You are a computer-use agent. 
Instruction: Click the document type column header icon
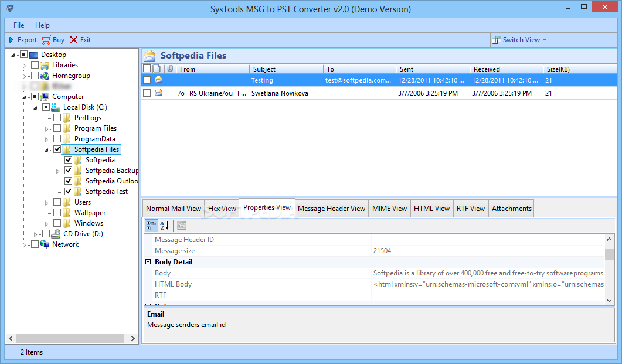click(x=157, y=69)
